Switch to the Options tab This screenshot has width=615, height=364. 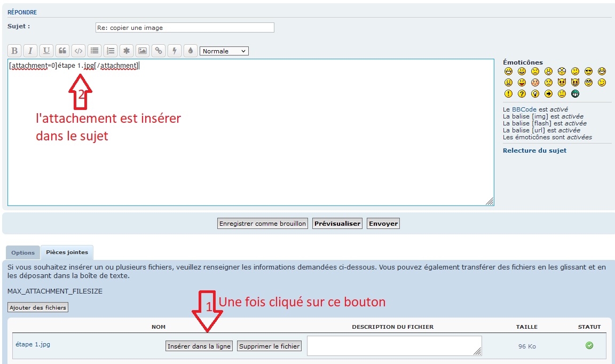point(23,252)
